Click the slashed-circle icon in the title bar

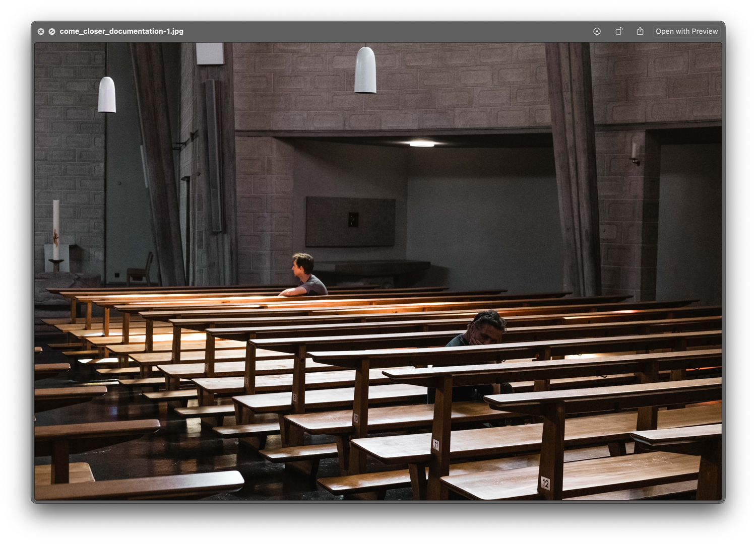51,31
